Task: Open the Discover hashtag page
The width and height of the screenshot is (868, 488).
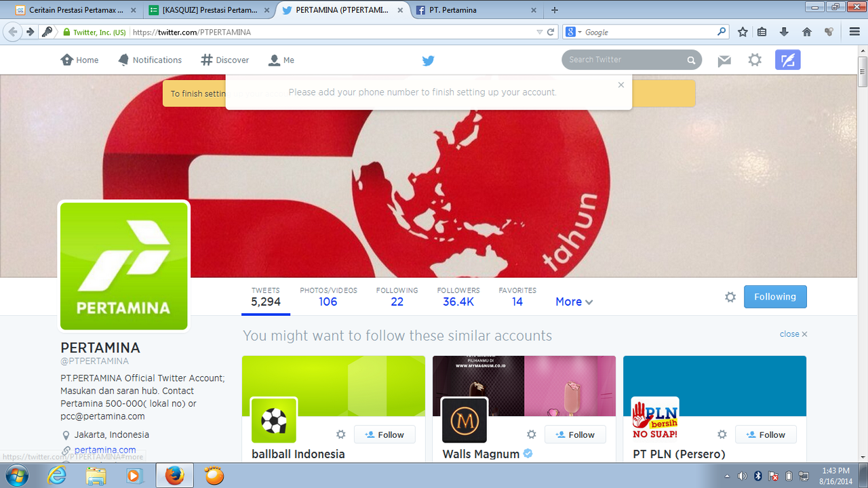Action: [225, 60]
